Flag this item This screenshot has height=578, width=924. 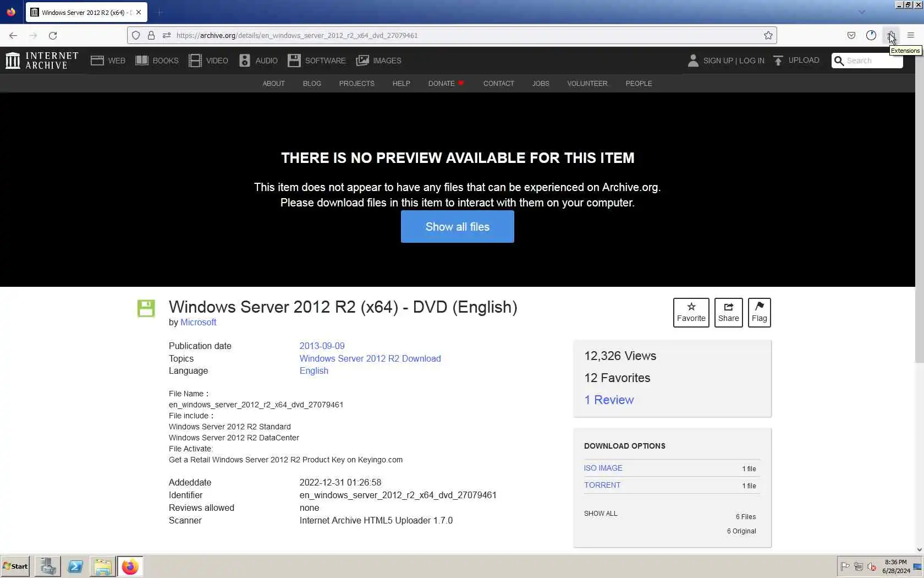(759, 313)
